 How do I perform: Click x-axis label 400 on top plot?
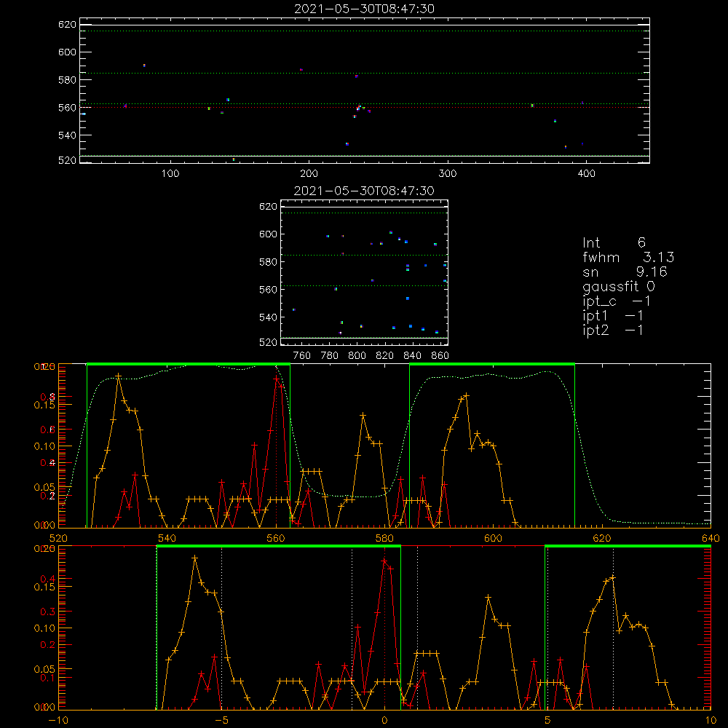point(586,174)
